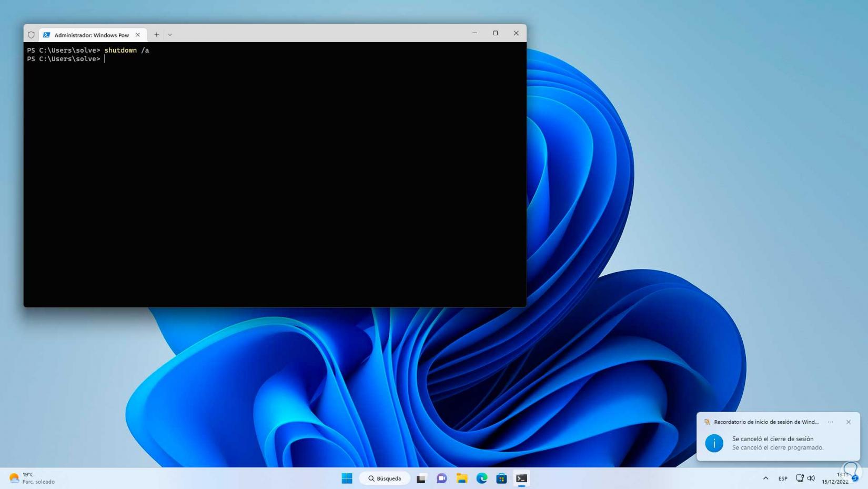Open a new terminal tab with the plus button
This screenshot has width=868, height=489.
pyautogui.click(x=156, y=35)
